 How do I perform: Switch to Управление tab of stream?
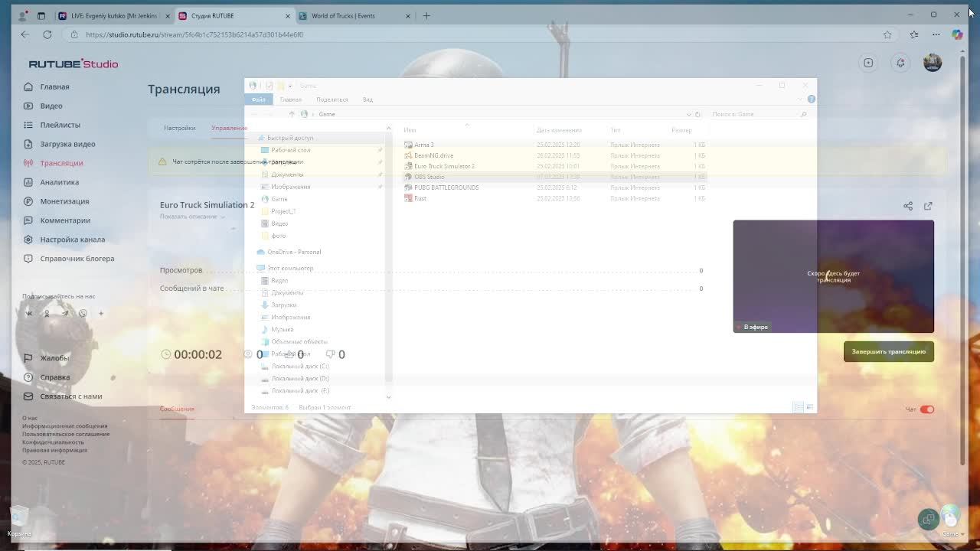click(229, 128)
